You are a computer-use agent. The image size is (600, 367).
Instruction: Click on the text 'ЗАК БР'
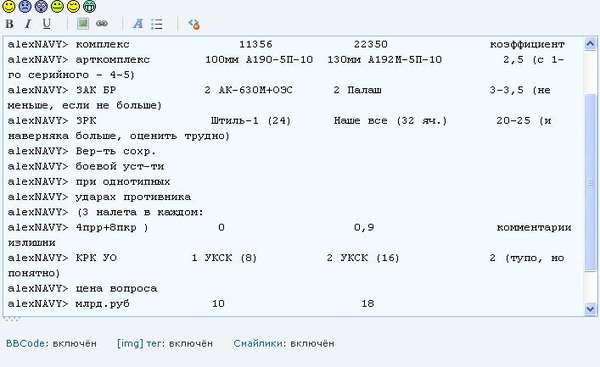96,90
